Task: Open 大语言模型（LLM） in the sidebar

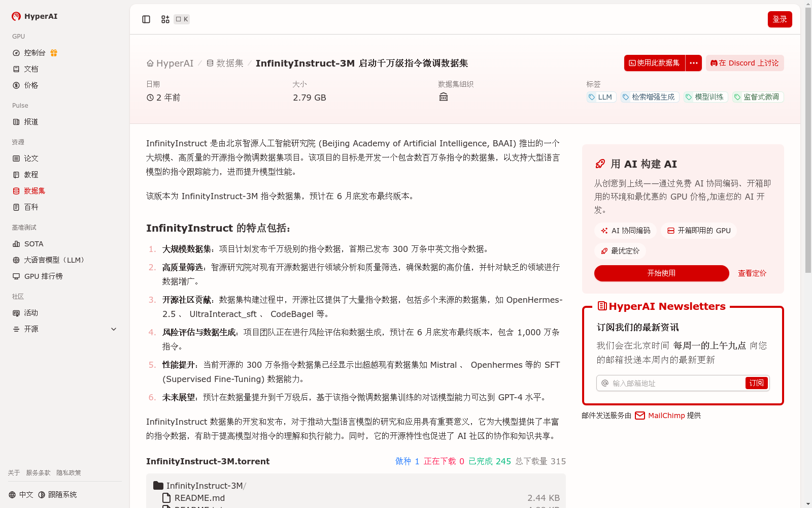Action: [x=56, y=260]
